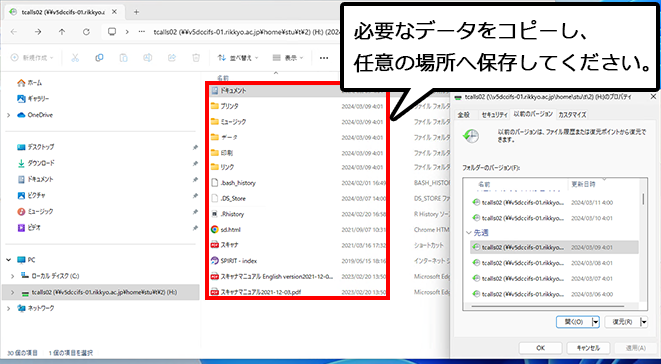The height and width of the screenshot is (364, 661).
Task: Close the tcalls02 Explorer tab
Action: tap(114, 12)
